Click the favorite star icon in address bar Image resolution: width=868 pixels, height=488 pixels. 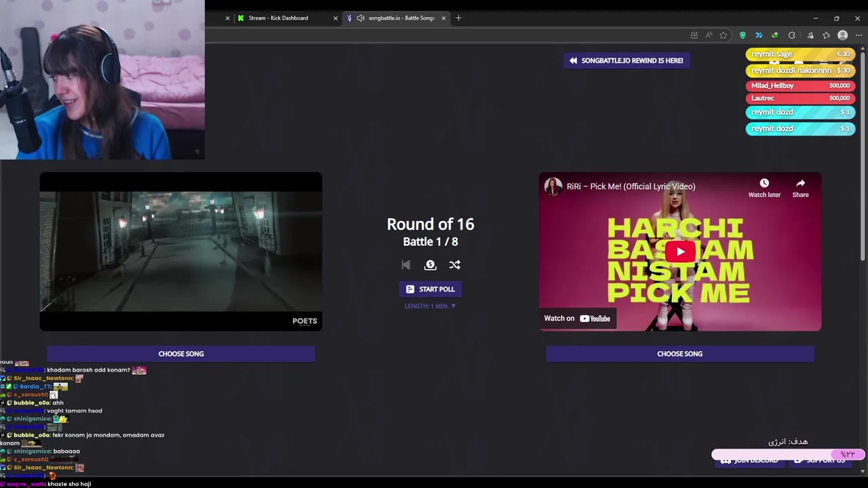pyautogui.click(x=724, y=35)
